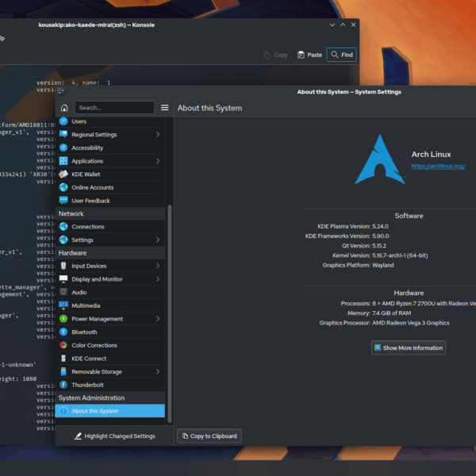The image size is (476, 476).
Task: Open the Regional Settings icon entry
Action: pyautogui.click(x=63, y=135)
